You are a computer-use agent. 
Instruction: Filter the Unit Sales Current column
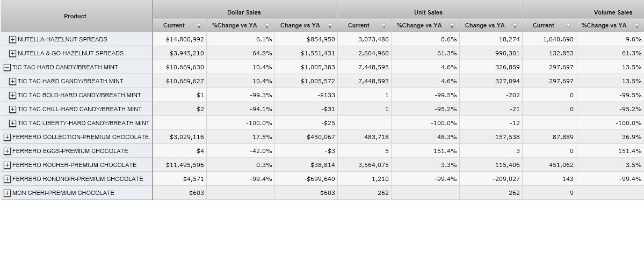pyautogui.click(x=384, y=26)
